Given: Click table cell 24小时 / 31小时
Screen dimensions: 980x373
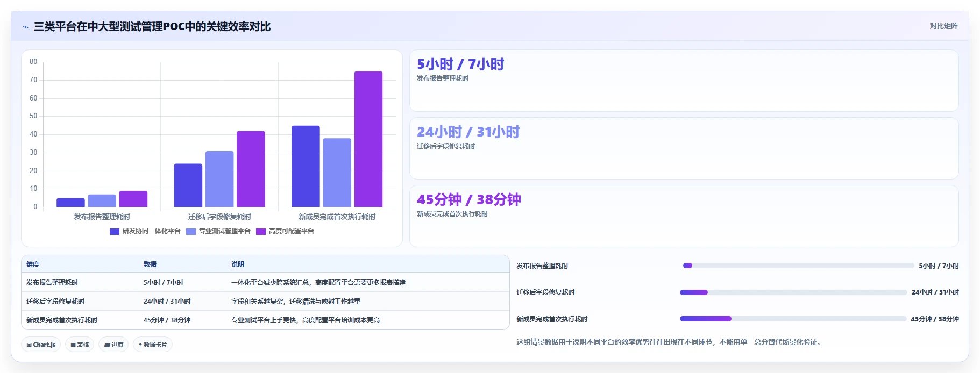Looking at the screenshot, I should pos(167,302).
